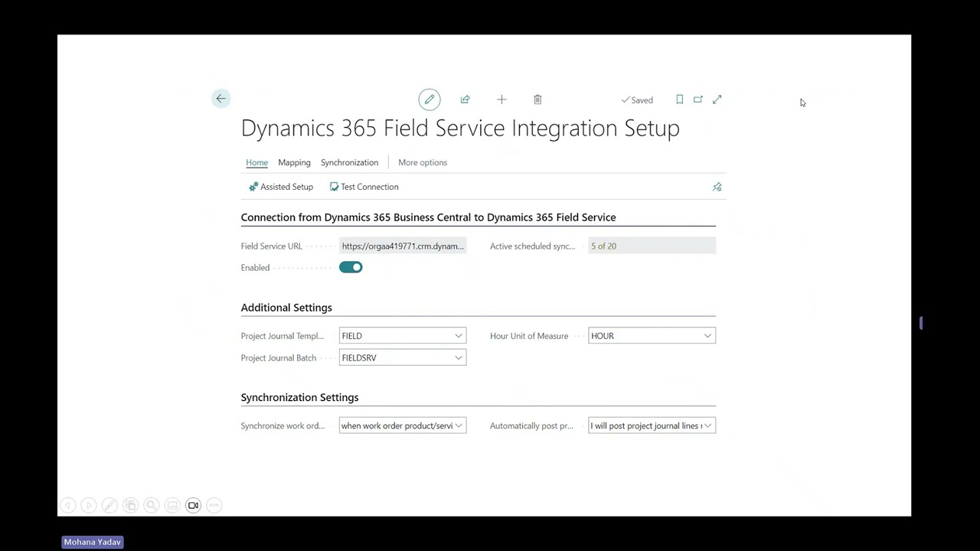The image size is (980, 551).
Task: Click the Edit pencil icon
Action: coord(430,99)
